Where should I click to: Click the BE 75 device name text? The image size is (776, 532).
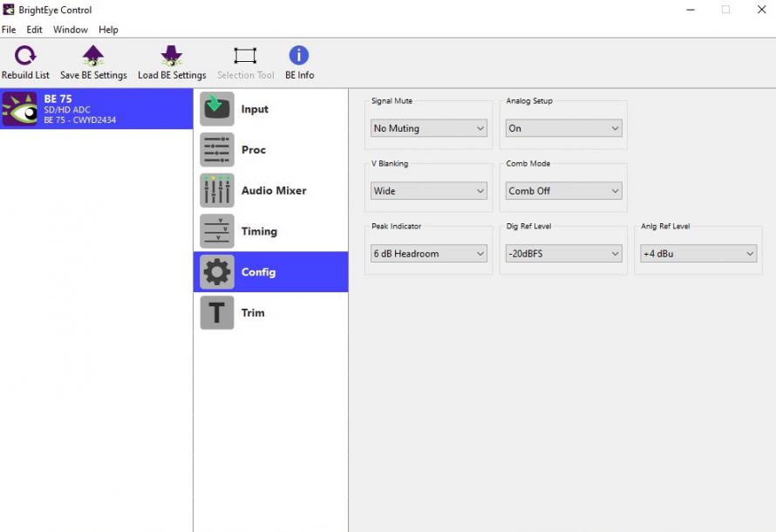[x=58, y=99]
